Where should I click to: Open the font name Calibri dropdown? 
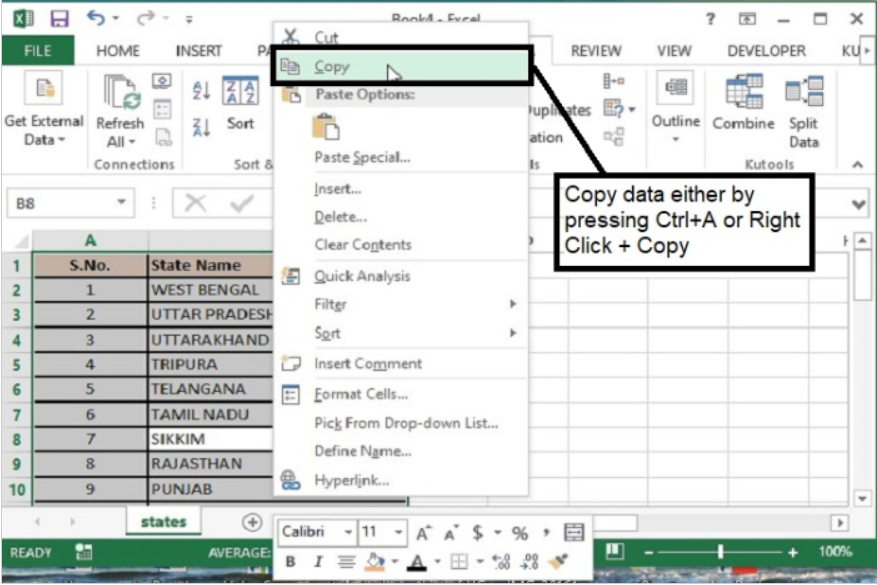(348, 532)
